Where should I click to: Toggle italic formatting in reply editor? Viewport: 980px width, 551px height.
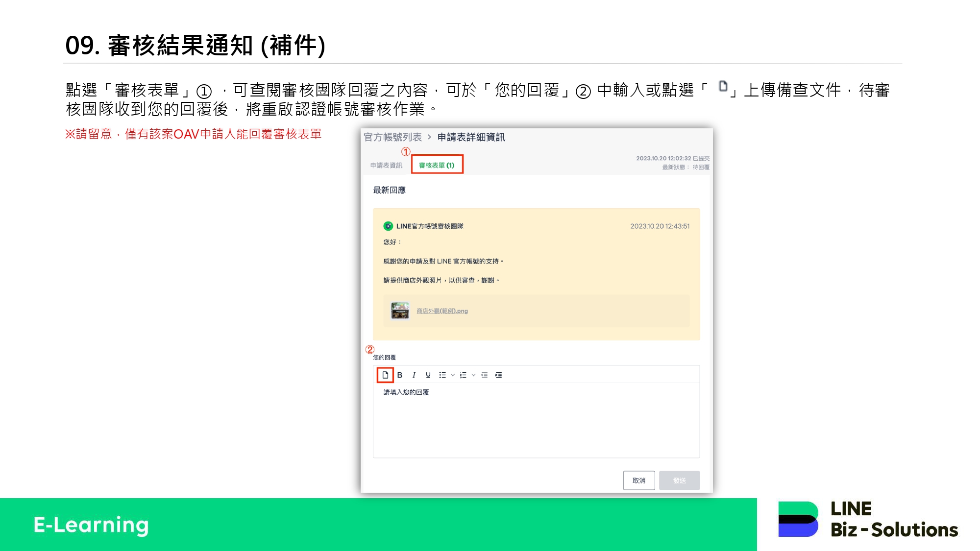(x=414, y=375)
